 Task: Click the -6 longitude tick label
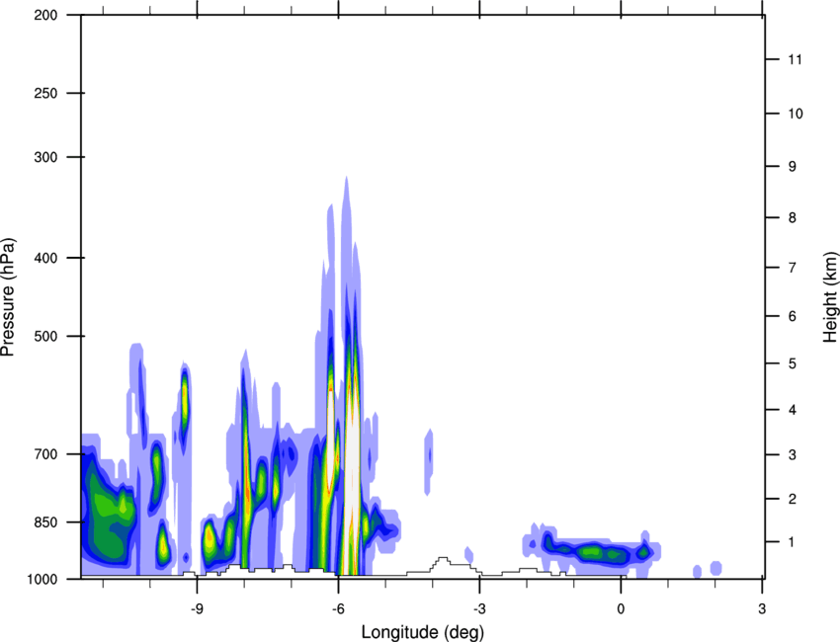(338, 608)
